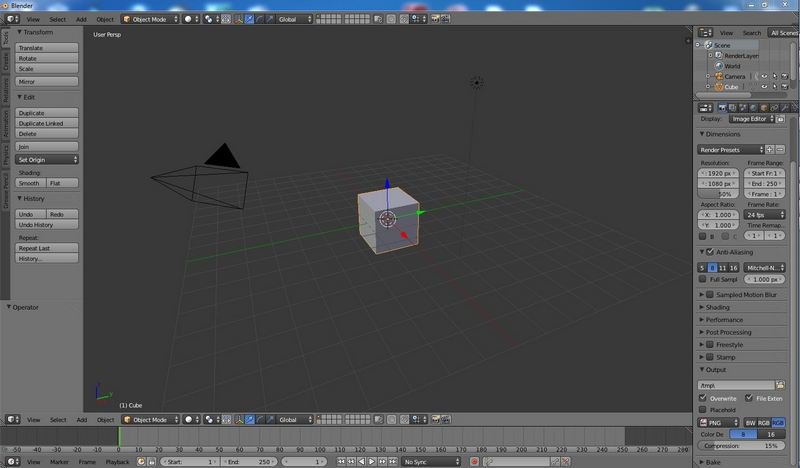This screenshot has width=800, height=468.
Task: Disable the Overwrite checkbox
Action: point(703,397)
